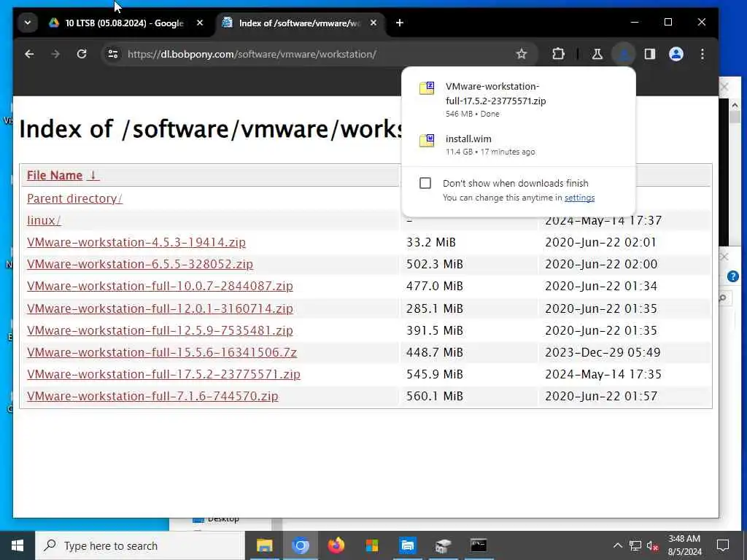Download VMware-workstation-full-12.5.9-7535481.zip
Image resolution: width=747 pixels, height=560 pixels.
click(160, 330)
